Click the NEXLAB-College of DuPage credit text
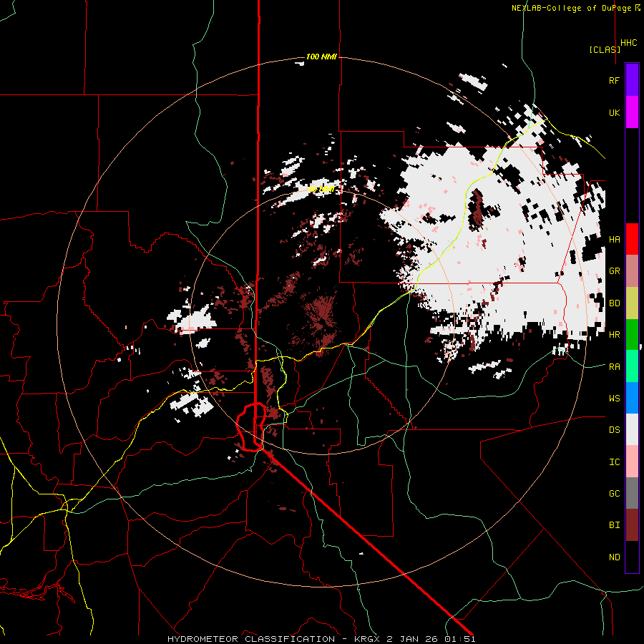 (576, 8)
